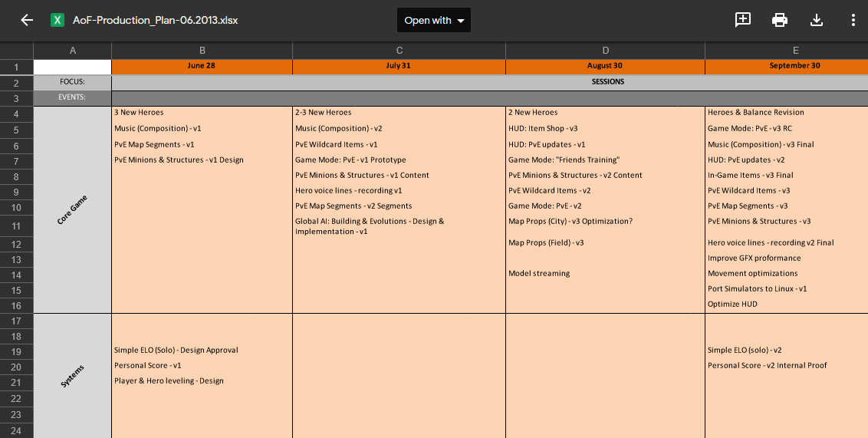
Task: Download the file using download icon
Action: pos(816,21)
